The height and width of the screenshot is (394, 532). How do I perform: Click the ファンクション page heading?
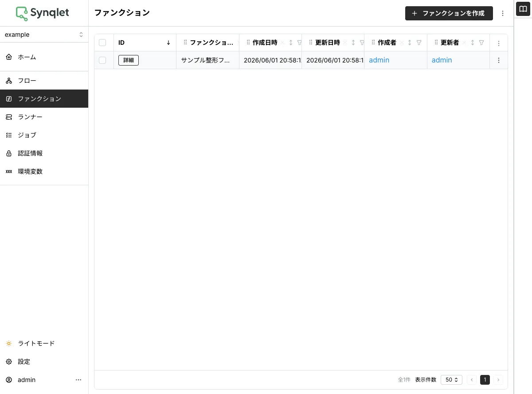click(122, 13)
